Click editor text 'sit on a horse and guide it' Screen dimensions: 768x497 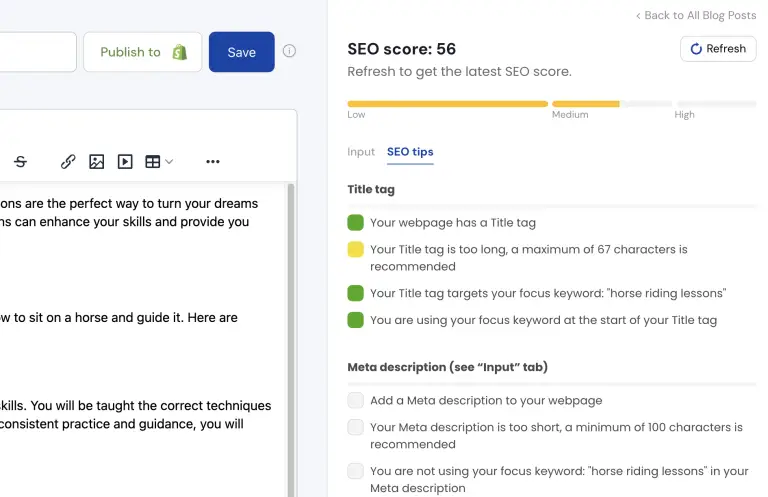(106, 317)
